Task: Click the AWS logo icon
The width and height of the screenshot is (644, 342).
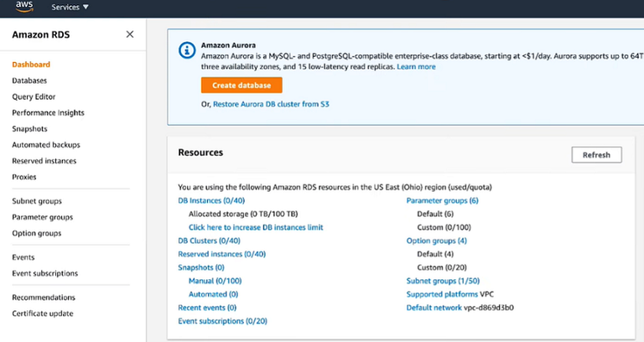Action: point(23,7)
